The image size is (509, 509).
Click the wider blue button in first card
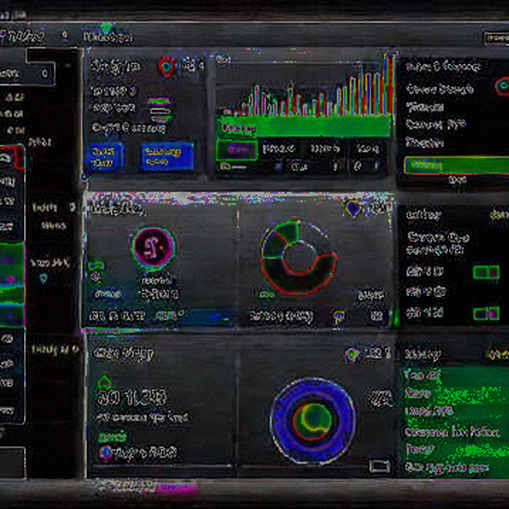167,157
